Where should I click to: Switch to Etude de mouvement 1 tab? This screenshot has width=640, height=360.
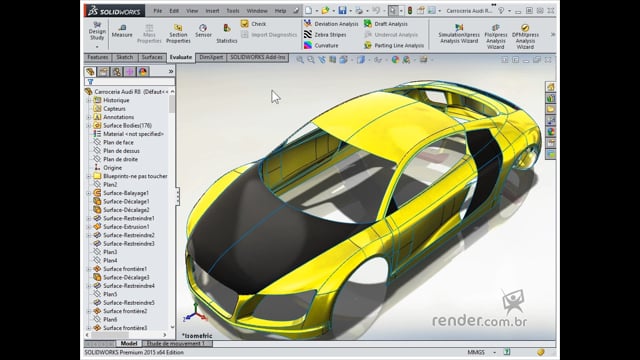point(176,344)
